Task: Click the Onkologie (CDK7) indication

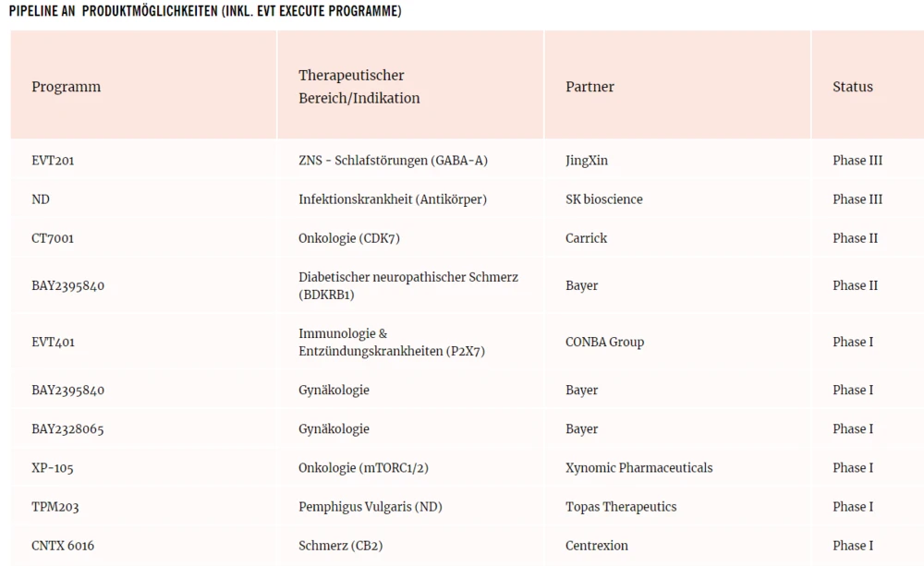Action: tap(348, 238)
